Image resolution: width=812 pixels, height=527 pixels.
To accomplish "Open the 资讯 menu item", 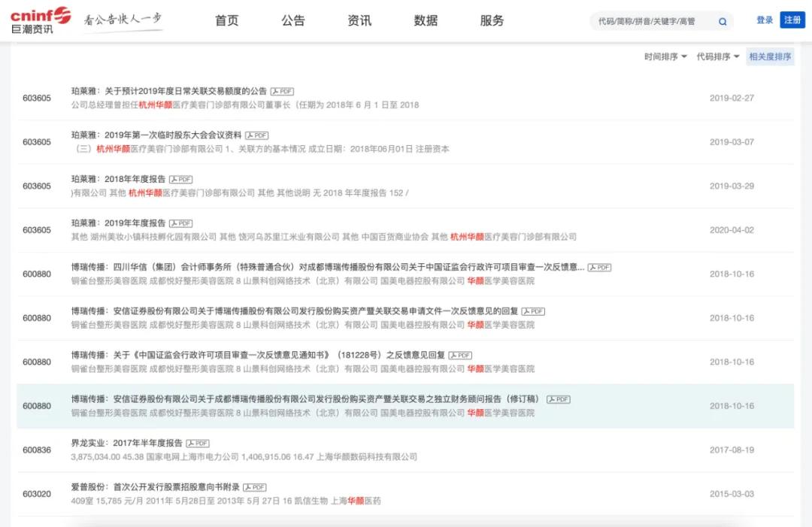I will point(359,20).
